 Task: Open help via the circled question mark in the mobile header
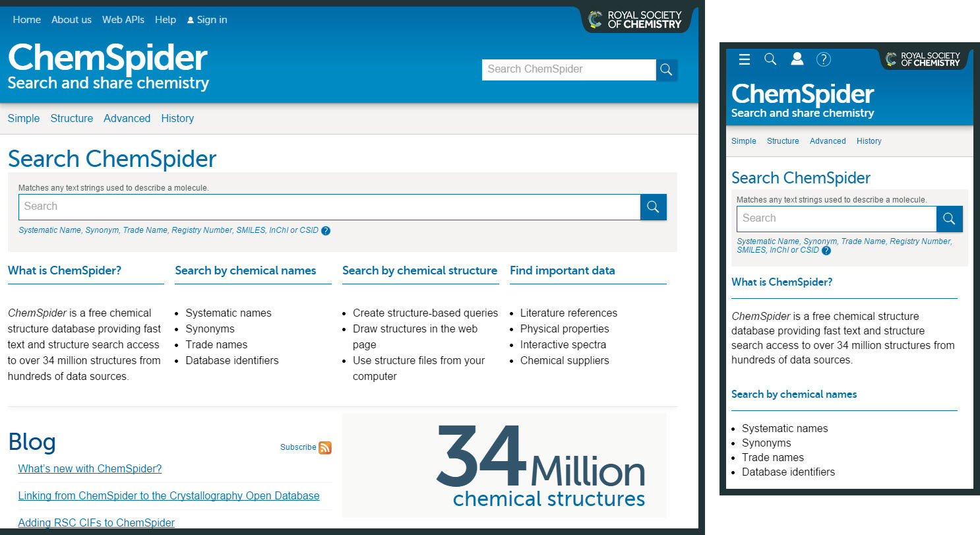(823, 59)
